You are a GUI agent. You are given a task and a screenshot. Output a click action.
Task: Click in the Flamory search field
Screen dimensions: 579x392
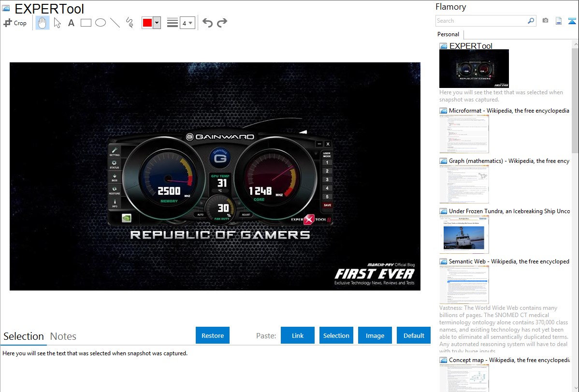click(481, 21)
